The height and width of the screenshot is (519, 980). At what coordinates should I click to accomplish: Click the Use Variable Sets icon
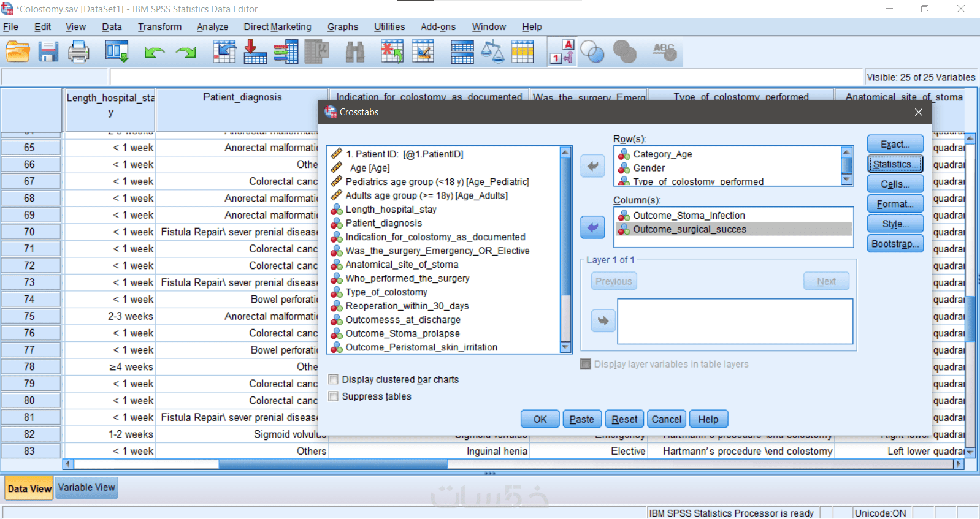tap(592, 51)
